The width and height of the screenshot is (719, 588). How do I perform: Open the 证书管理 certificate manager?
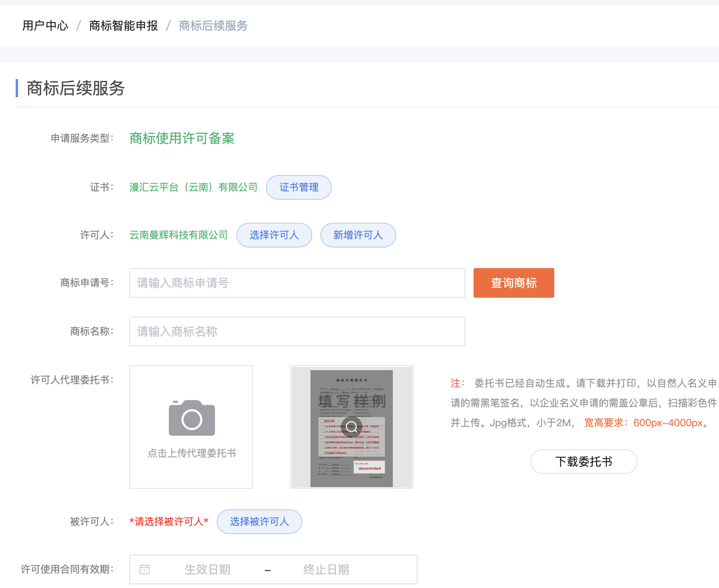point(299,187)
